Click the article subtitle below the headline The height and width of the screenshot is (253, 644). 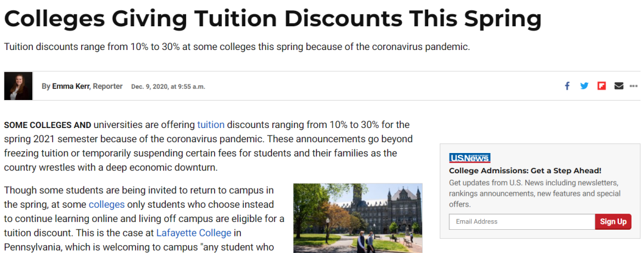tap(237, 46)
